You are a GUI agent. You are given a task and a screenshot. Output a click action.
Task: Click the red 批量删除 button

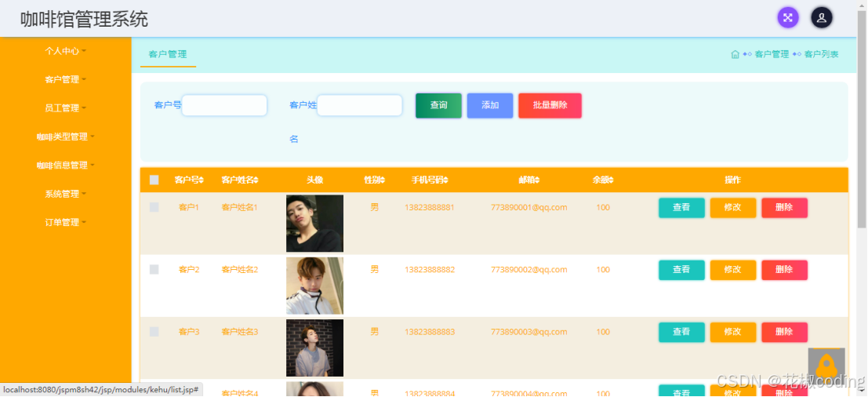tap(550, 105)
